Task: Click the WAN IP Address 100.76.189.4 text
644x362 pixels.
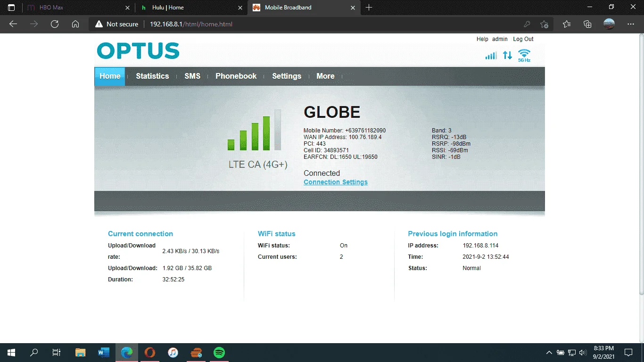Action: [x=343, y=137]
